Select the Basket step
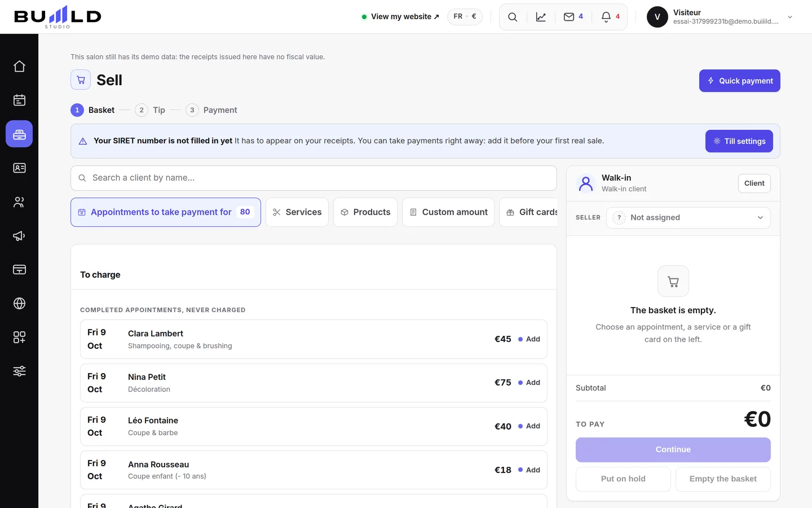 92,110
